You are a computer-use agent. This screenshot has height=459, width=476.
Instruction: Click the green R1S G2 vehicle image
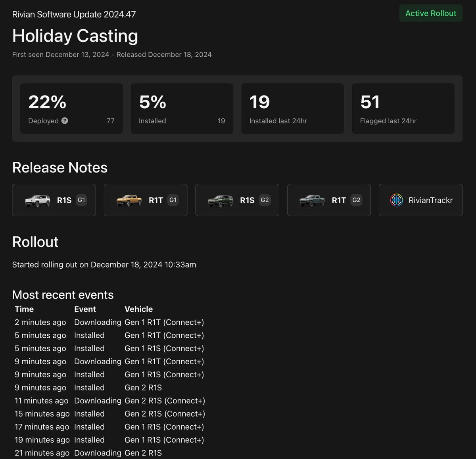point(221,201)
